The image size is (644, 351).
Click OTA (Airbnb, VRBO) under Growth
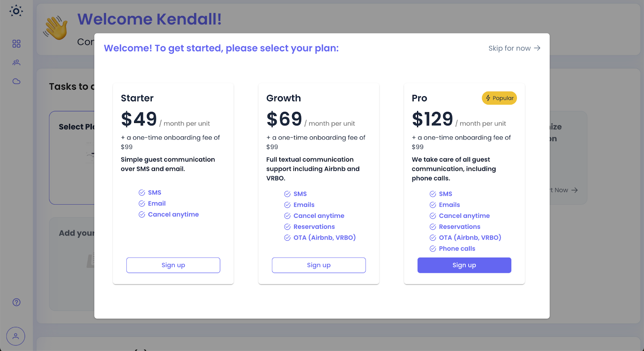[x=324, y=238]
